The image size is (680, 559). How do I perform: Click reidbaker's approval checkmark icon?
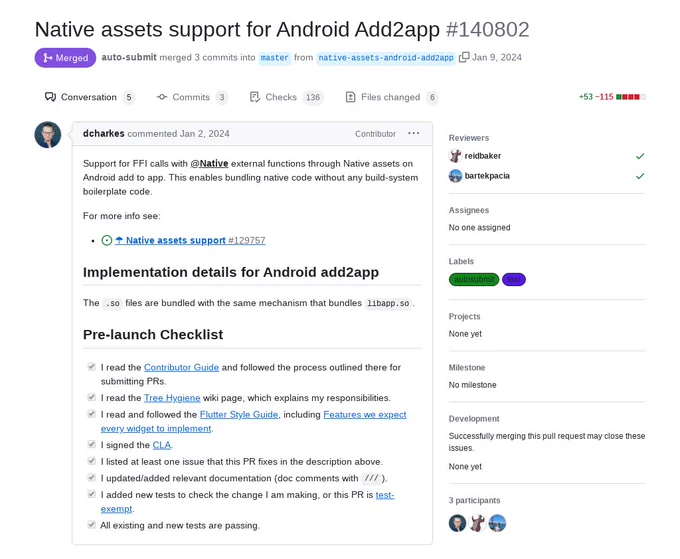point(640,156)
